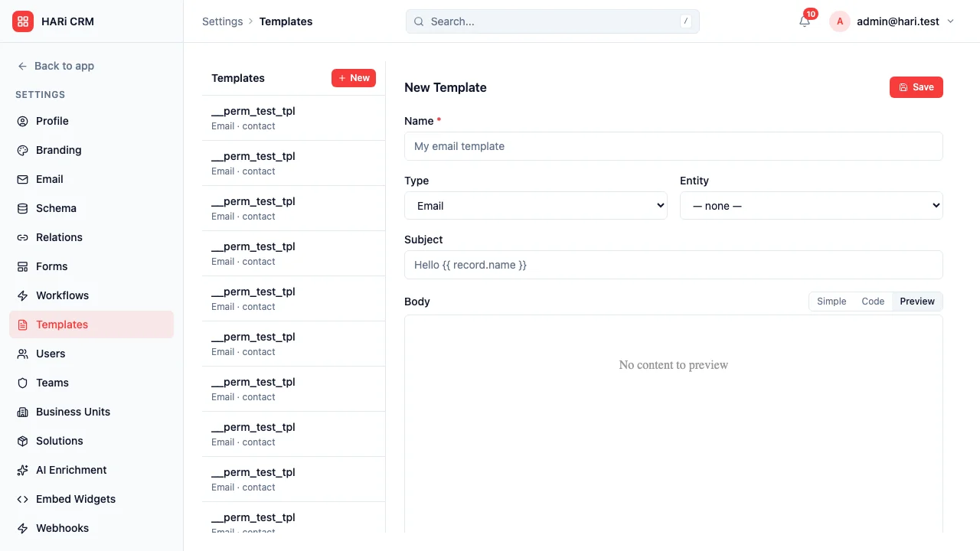Click the notification bell showing 10 alerts
Viewport: 980px width, 551px height.
point(803,21)
